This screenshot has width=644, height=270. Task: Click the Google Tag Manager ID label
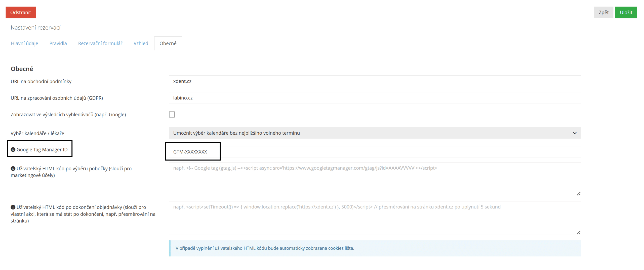coord(42,150)
